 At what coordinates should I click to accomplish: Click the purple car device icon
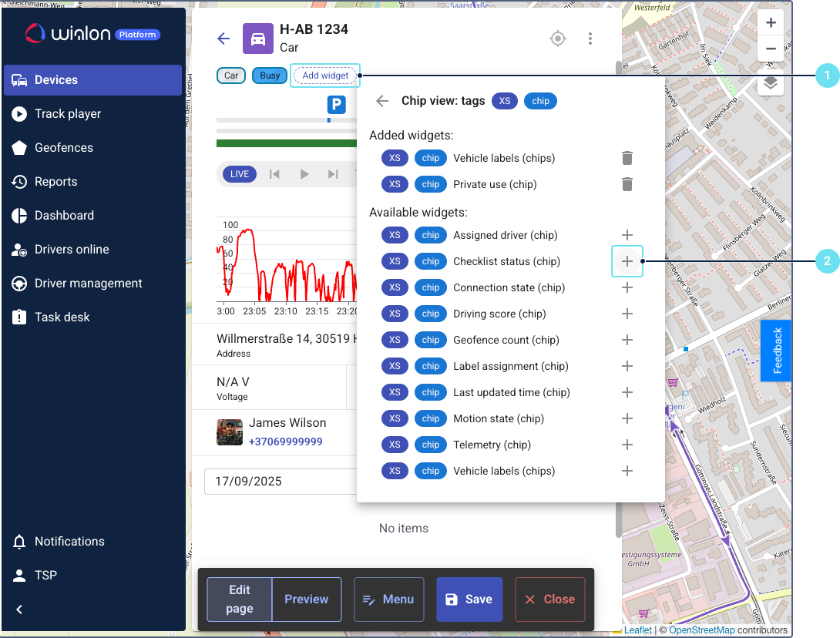tap(258, 39)
